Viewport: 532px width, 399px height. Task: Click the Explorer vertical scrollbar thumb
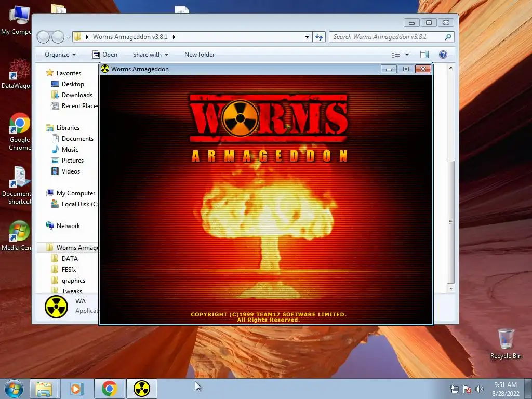[x=450, y=221]
